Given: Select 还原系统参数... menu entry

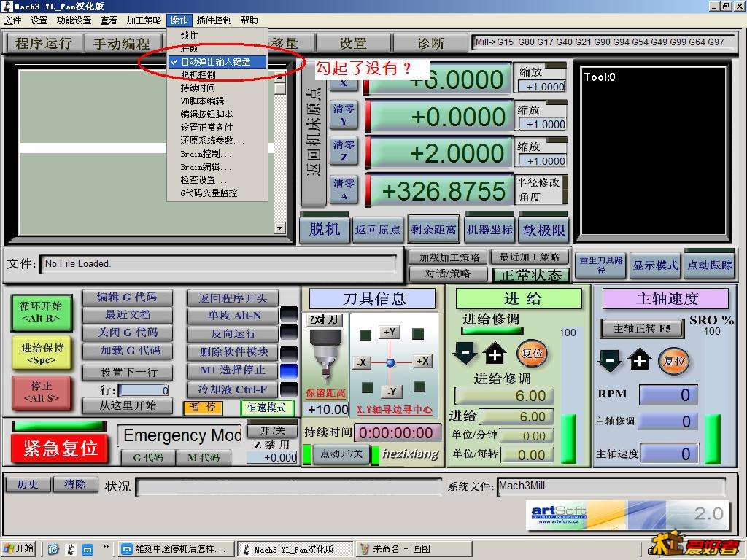Looking at the screenshot, I should point(217,141).
